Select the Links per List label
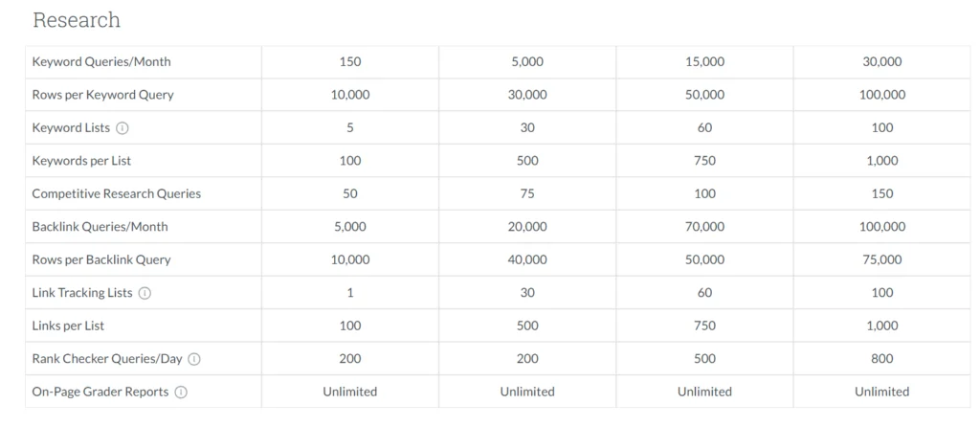The width and height of the screenshot is (980, 427). [x=68, y=326]
